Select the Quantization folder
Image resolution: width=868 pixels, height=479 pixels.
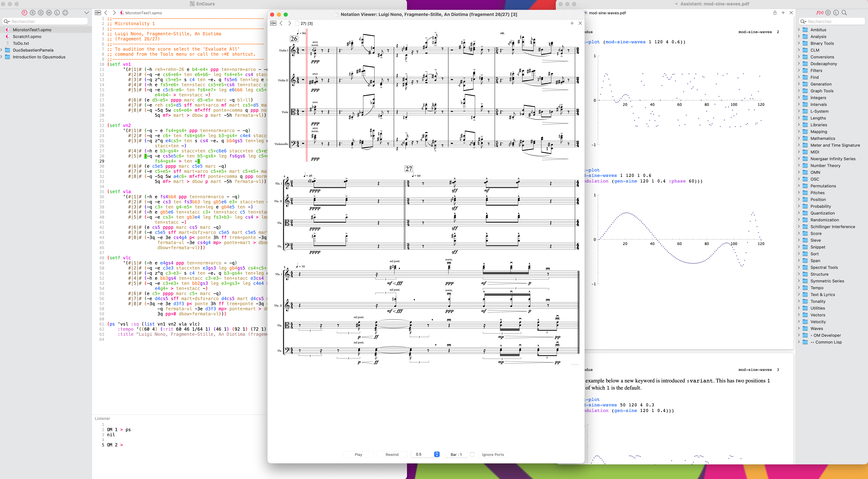(822, 213)
